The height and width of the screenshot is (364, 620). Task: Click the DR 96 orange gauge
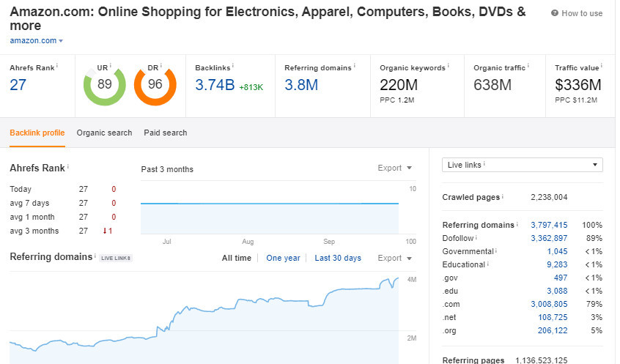point(155,85)
